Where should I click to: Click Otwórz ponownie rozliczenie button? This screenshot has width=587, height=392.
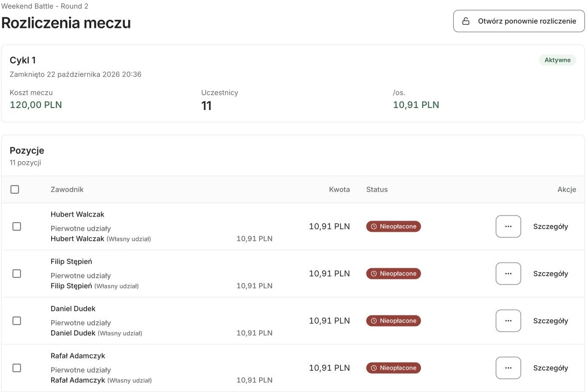(x=519, y=21)
